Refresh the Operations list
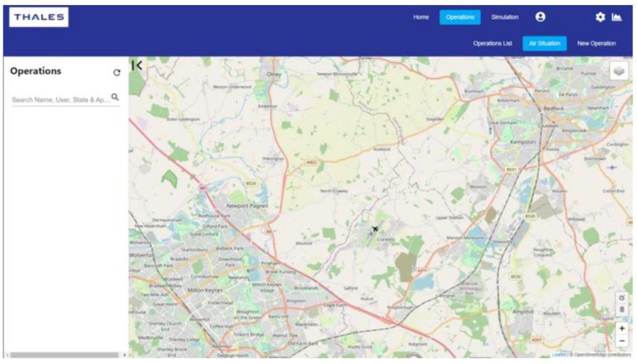The width and height of the screenshot is (637, 364). click(x=117, y=73)
